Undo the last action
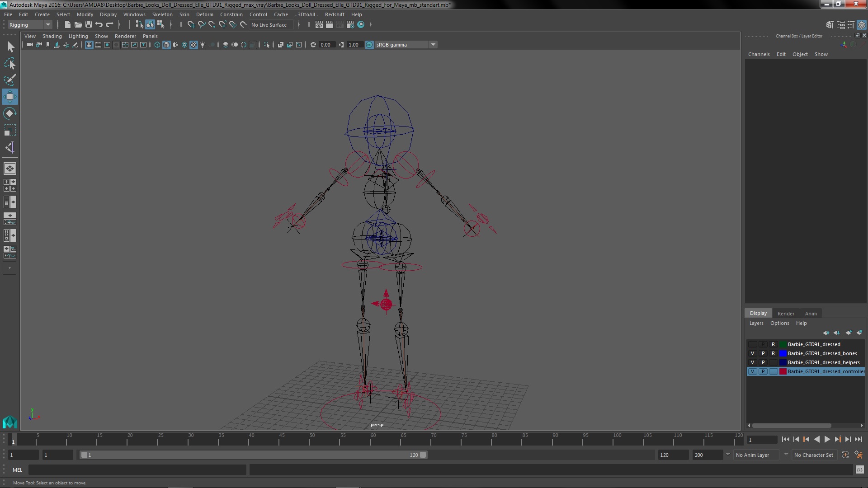Image resolution: width=868 pixels, height=488 pixels. pyautogui.click(x=99, y=25)
